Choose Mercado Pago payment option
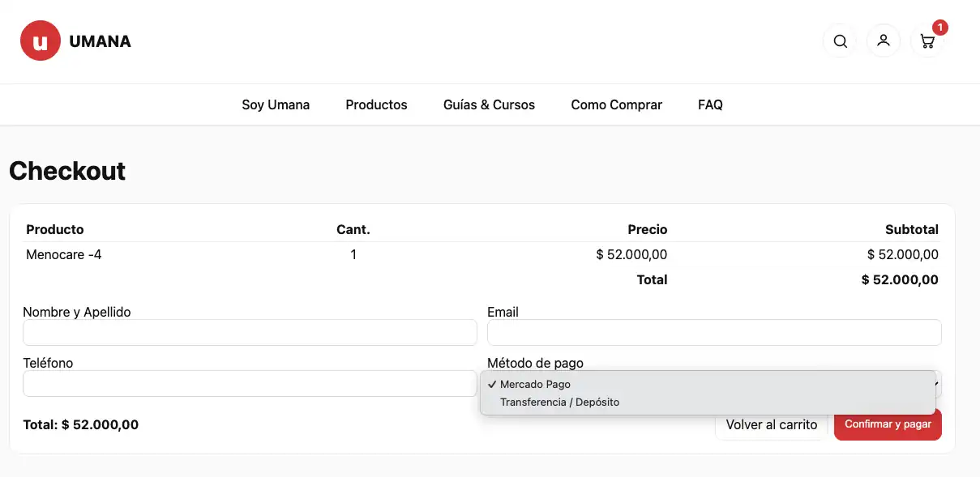 click(535, 385)
